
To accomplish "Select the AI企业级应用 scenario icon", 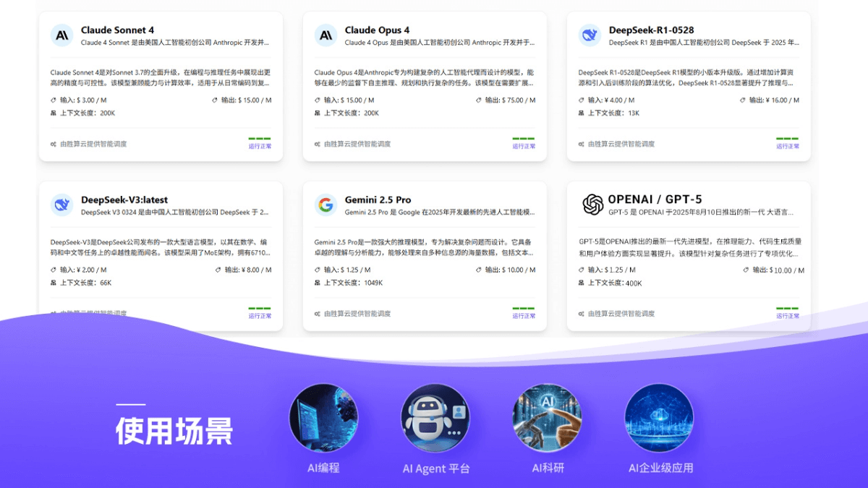I will [x=658, y=417].
